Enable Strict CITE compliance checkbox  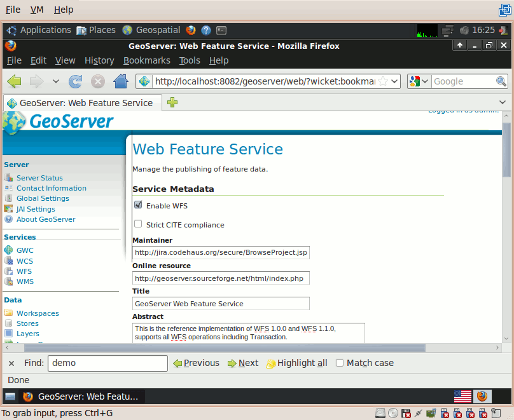[x=138, y=224]
